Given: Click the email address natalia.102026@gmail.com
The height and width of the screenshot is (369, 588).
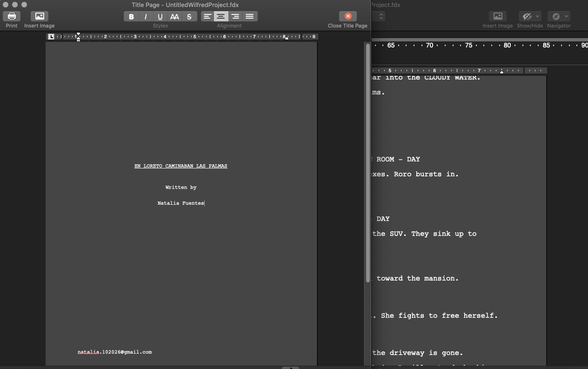Looking at the screenshot, I should tap(114, 352).
